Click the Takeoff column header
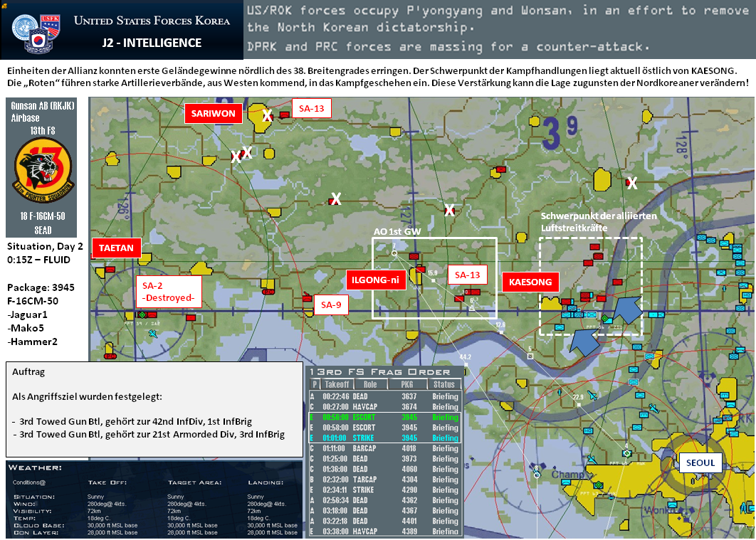Screen dimensions: 756x540 coord(337,384)
